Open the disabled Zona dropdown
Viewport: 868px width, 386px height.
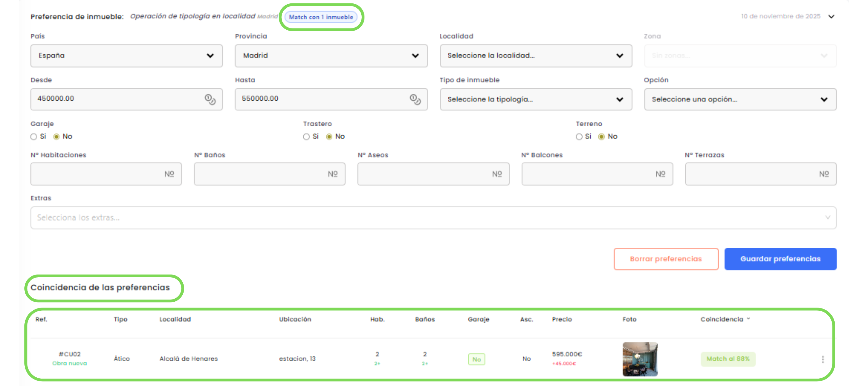[740, 56]
